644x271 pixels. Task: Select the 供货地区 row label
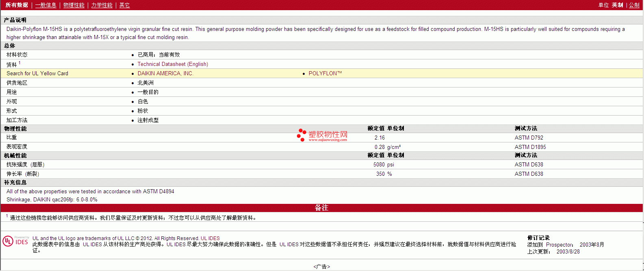point(17,83)
